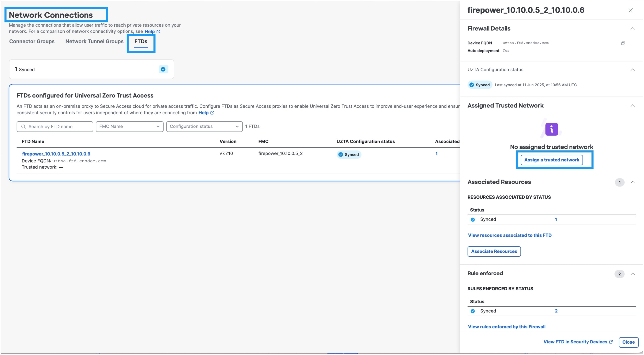Click external link icon of View FTD in Security Devices
Image resolution: width=644 pixels, height=355 pixels.
pos(611,342)
